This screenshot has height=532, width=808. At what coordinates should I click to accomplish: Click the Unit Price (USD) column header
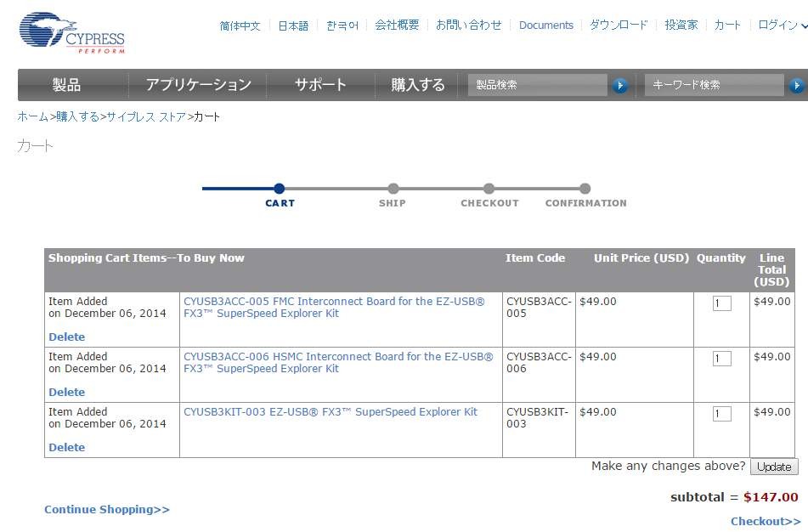pyautogui.click(x=641, y=258)
